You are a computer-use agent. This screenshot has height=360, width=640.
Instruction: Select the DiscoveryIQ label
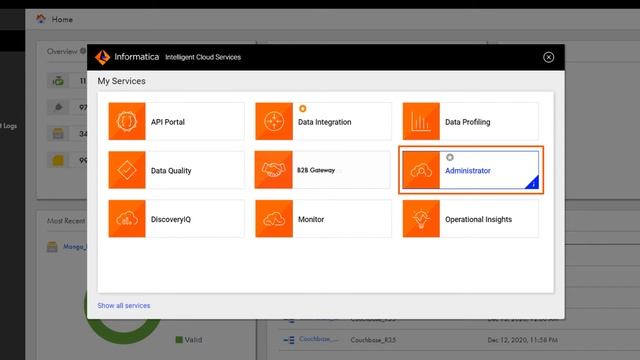click(171, 219)
